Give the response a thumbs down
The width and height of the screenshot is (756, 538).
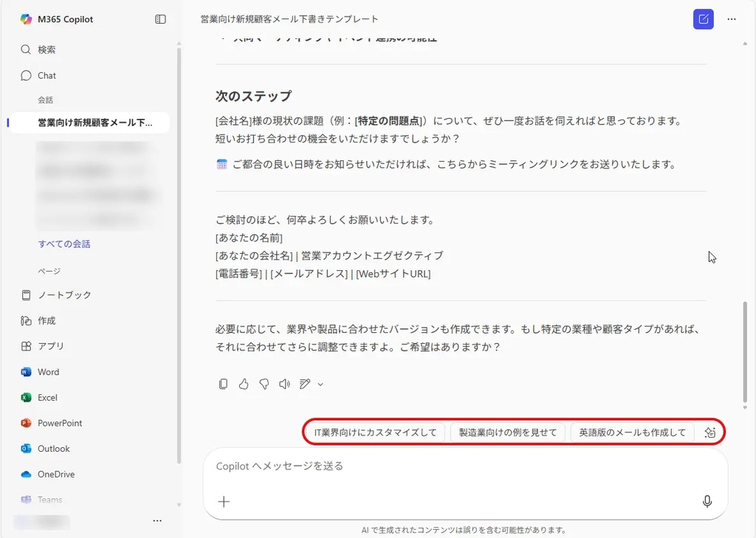[x=264, y=384]
